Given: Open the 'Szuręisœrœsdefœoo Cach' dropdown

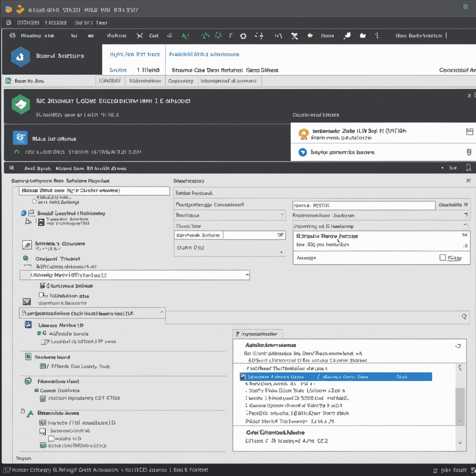Looking at the screenshot, I should [x=92, y=313].
